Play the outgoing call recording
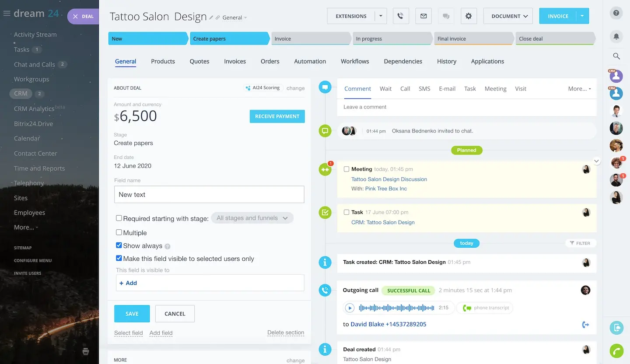 point(350,308)
